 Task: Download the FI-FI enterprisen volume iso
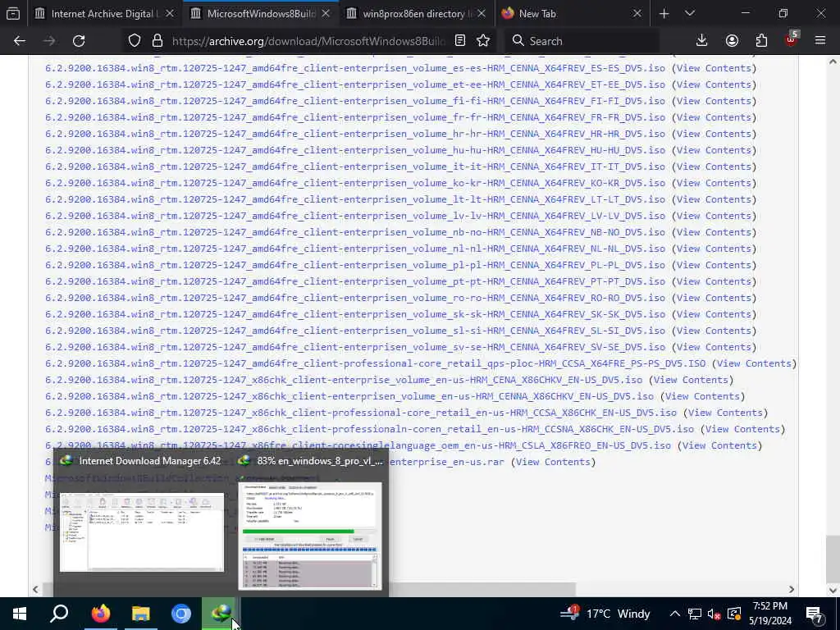(355, 101)
